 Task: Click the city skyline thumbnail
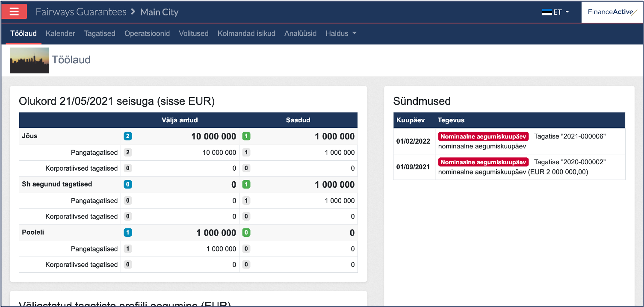[x=30, y=60]
